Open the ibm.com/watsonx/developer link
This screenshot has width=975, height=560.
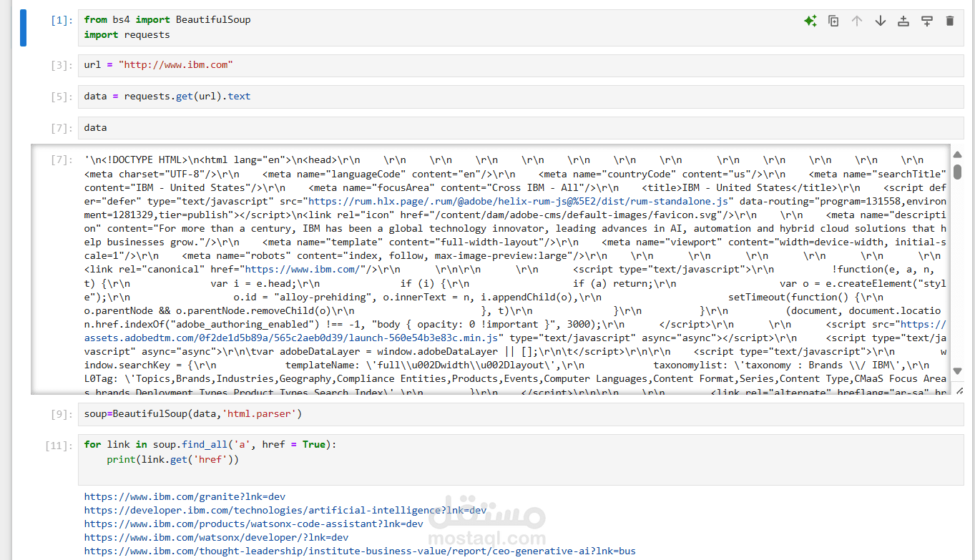[x=217, y=537]
